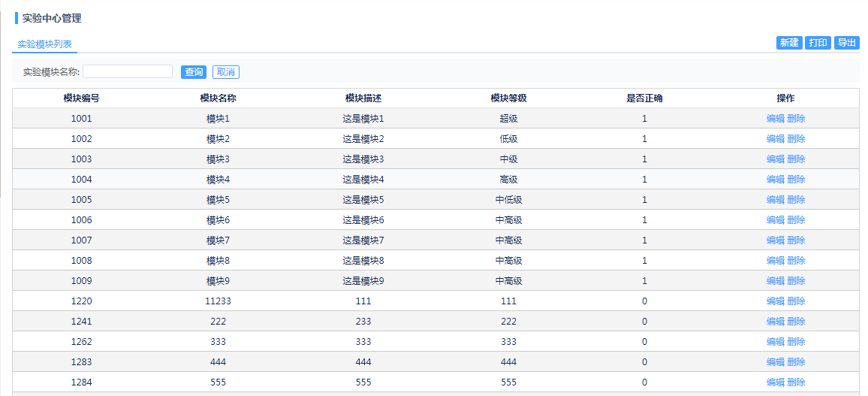Select the cell 这是模块2
Screen dimensions: 868x396
click(363, 138)
